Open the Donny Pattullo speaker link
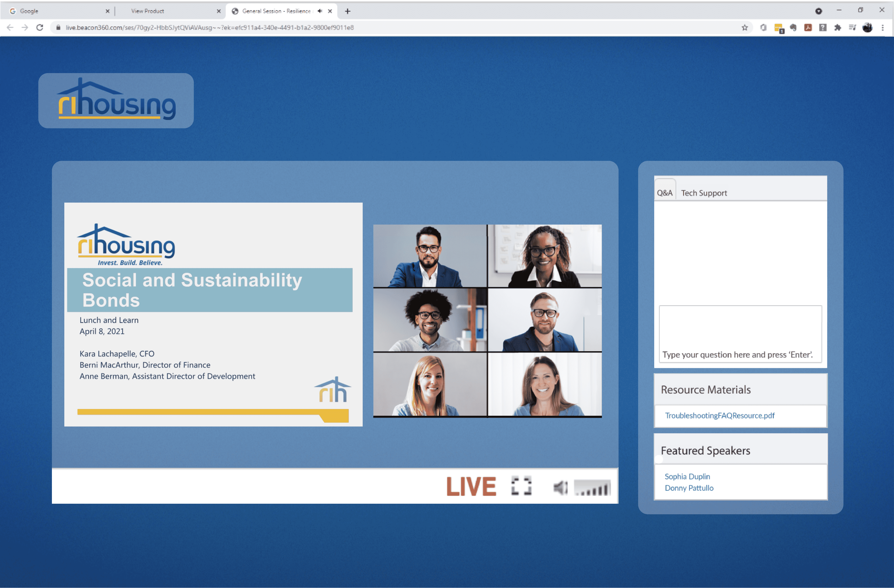Screen dimensions: 894x588 (689, 488)
